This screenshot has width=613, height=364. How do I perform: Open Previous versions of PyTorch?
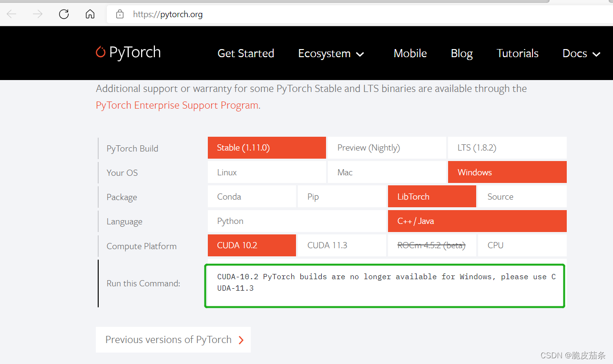[x=173, y=340]
